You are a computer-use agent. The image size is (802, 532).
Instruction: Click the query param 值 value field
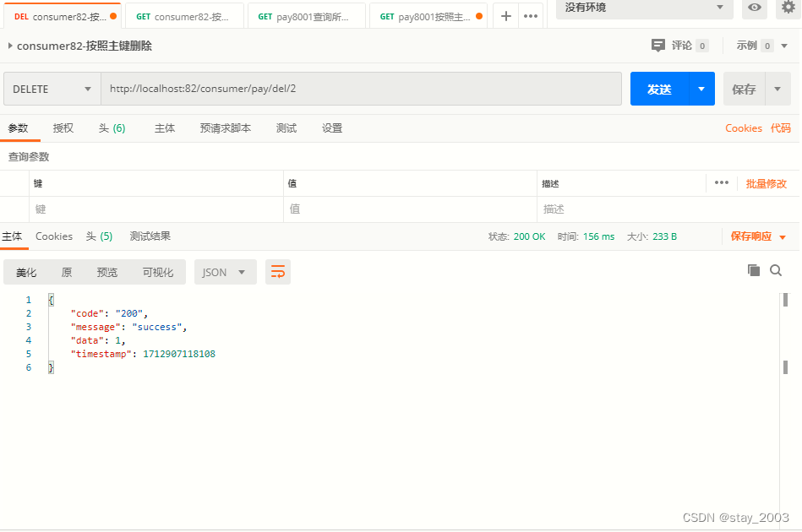410,209
